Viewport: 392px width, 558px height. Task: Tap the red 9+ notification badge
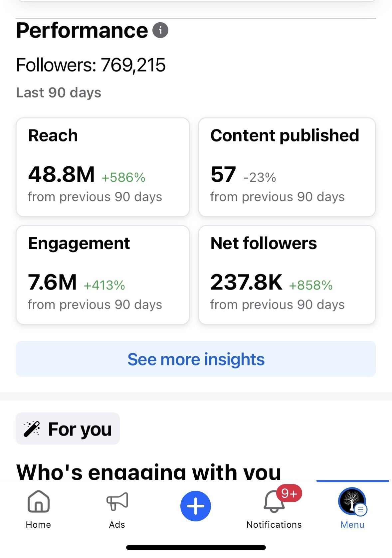[x=289, y=493]
